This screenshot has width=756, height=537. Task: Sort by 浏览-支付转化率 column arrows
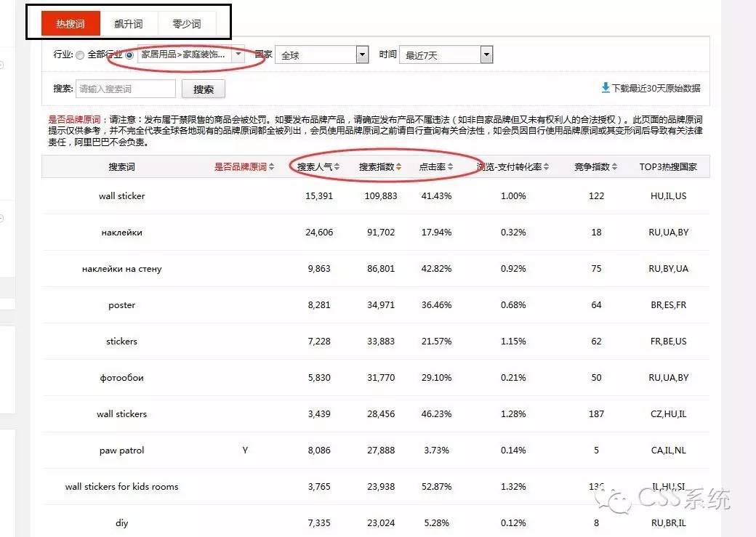(x=546, y=167)
